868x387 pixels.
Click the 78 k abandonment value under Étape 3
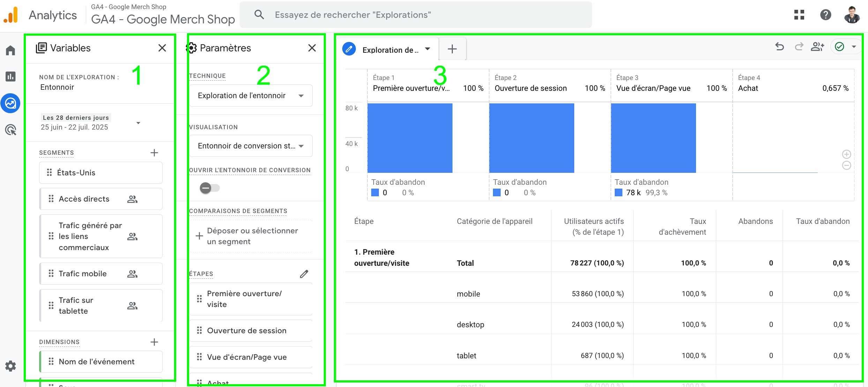[x=633, y=193]
